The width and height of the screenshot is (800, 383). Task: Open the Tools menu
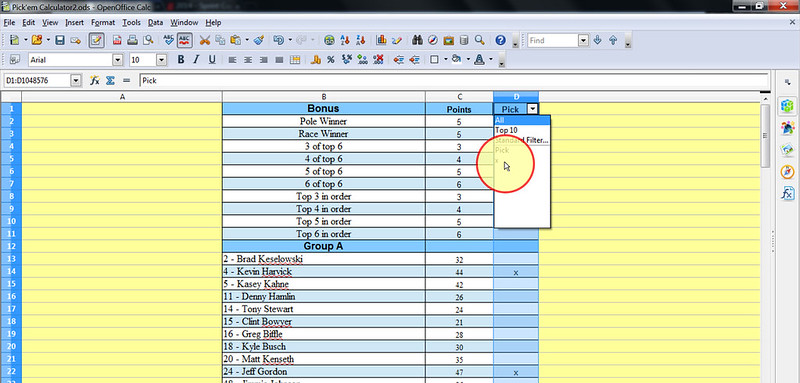(x=132, y=22)
